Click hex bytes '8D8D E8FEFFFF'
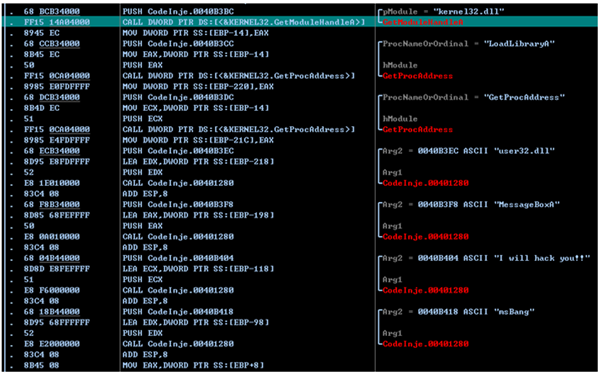This screenshot has width=602, height=376. click(x=57, y=269)
